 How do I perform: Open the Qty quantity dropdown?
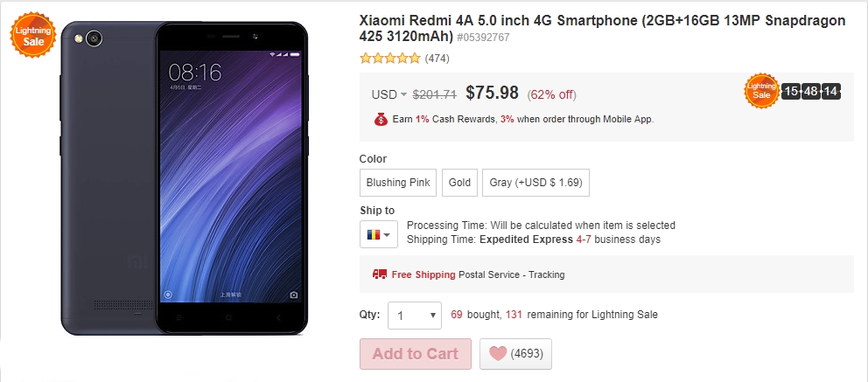tap(414, 315)
